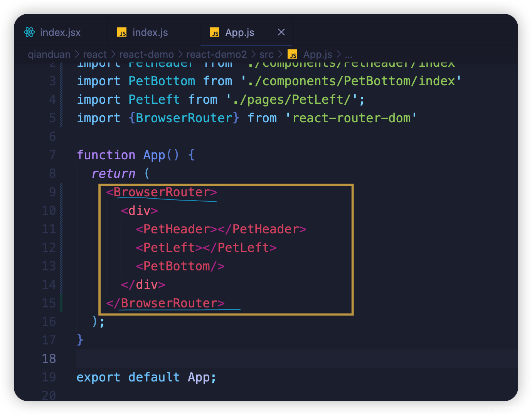
Task: Click line number 19 in gutter
Action: [49, 377]
